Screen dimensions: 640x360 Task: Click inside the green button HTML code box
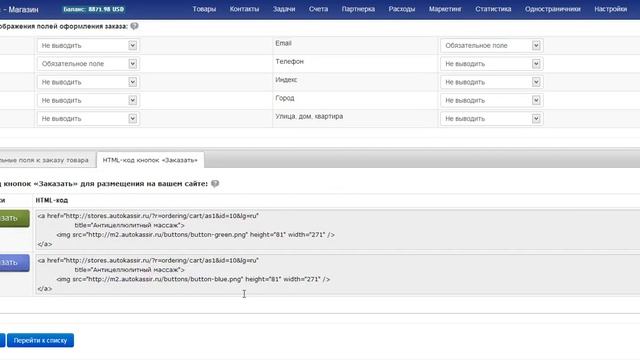[x=338, y=229]
